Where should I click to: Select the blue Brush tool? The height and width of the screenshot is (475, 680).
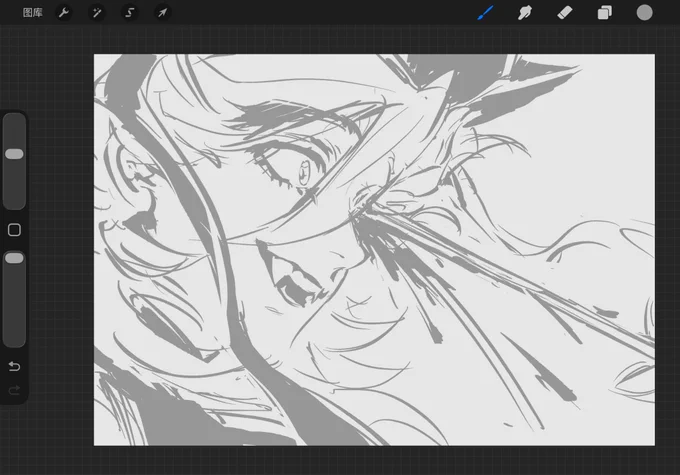(x=485, y=13)
